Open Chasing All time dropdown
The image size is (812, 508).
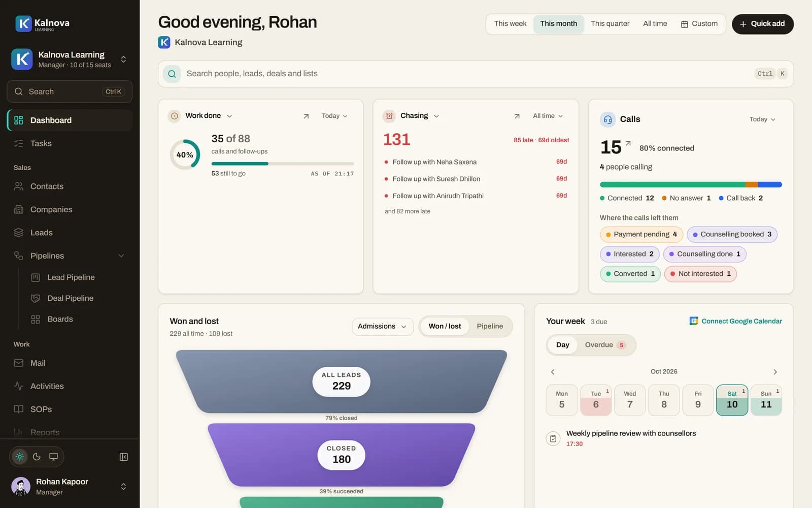pos(548,116)
